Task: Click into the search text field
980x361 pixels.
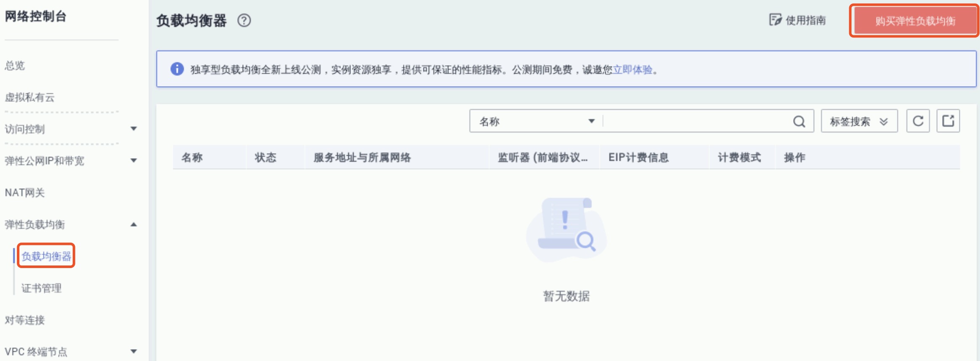Action: point(696,122)
